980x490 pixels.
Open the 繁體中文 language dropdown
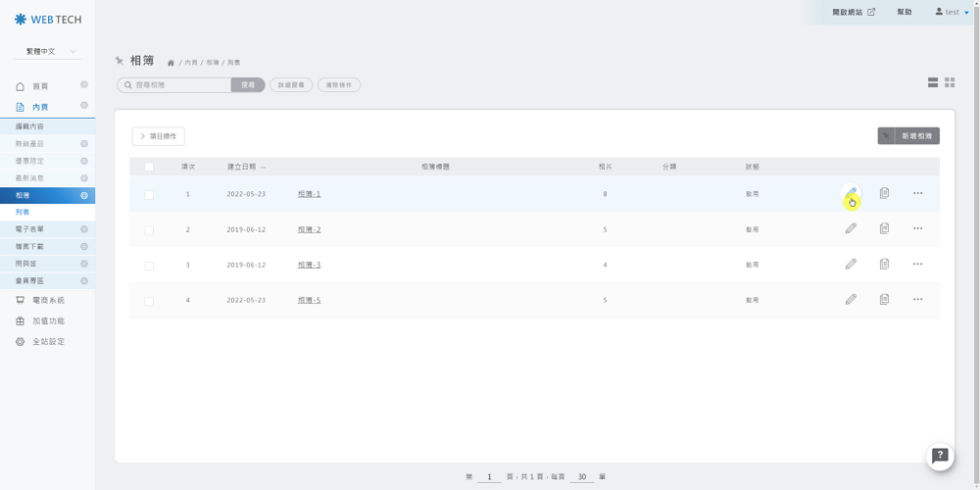coord(47,51)
